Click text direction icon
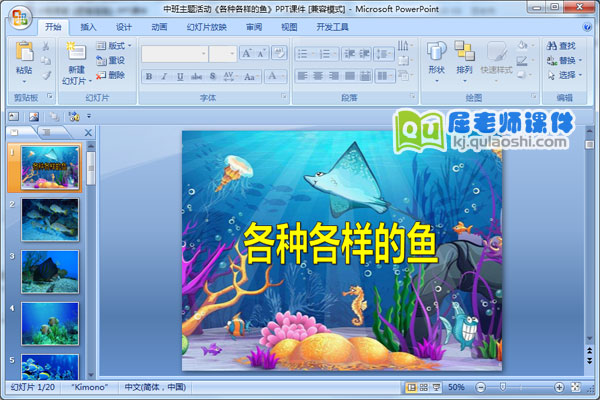This screenshot has width=600, height=400. [x=405, y=46]
